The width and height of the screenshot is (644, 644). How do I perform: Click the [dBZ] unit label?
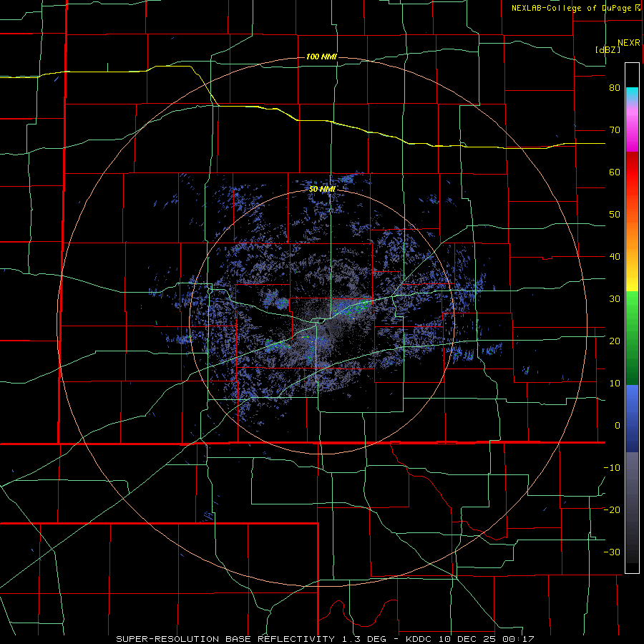(x=608, y=50)
